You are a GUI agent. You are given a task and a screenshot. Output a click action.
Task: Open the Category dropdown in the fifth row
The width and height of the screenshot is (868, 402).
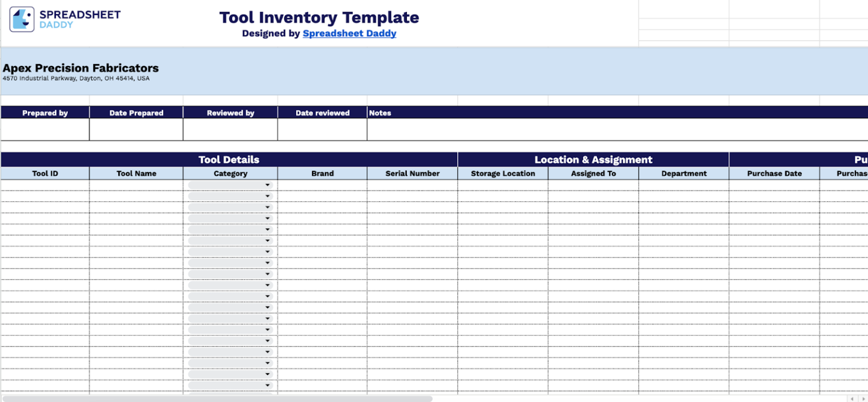point(267,229)
